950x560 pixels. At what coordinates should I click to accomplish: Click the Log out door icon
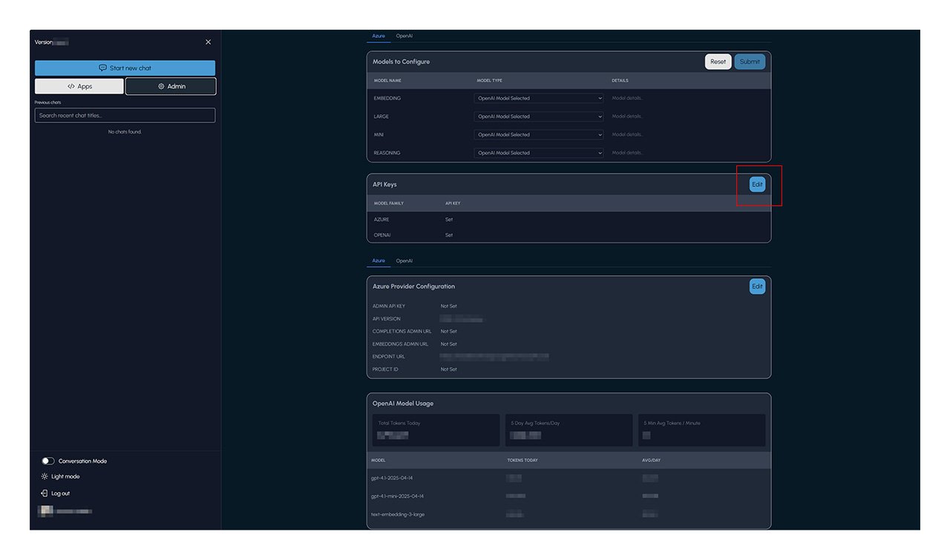(45, 493)
